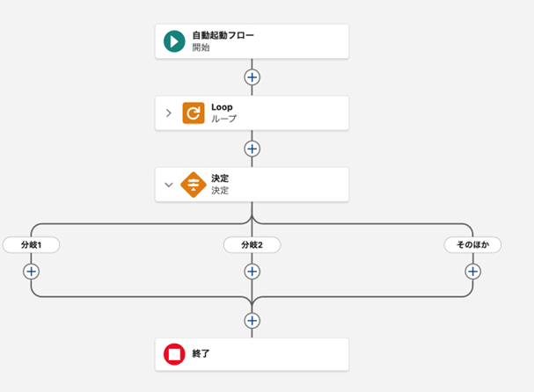Add element just above the 終了 node

point(252,321)
